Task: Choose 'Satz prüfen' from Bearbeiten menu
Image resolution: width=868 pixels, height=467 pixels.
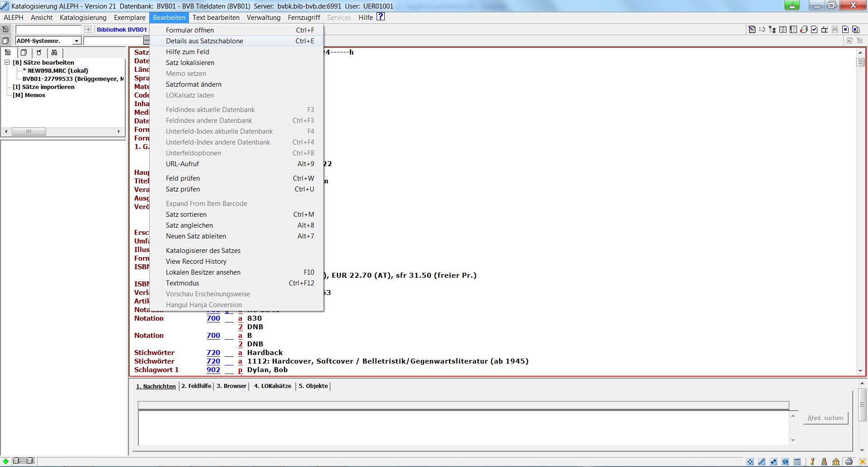Action: click(x=183, y=189)
